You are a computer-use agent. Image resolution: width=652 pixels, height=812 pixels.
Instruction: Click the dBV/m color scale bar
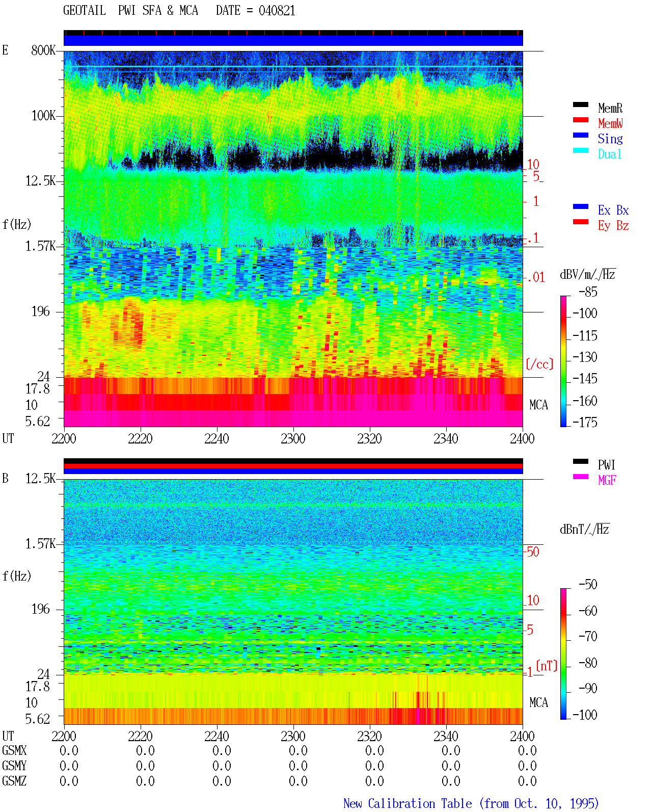(563, 361)
